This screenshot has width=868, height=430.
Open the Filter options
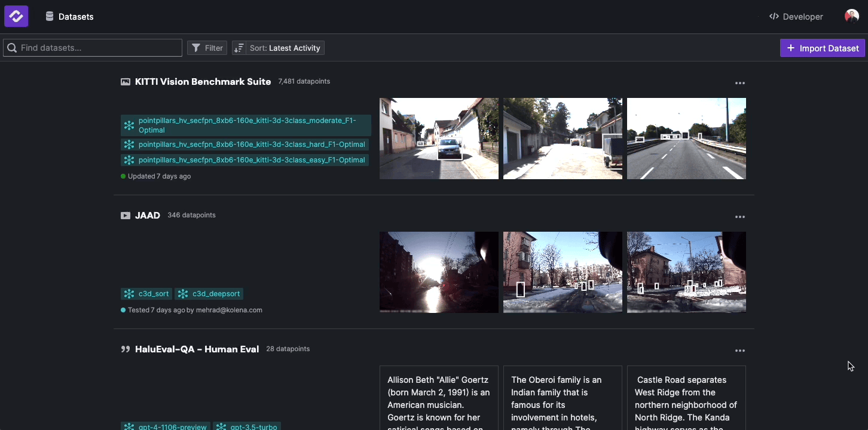(207, 47)
